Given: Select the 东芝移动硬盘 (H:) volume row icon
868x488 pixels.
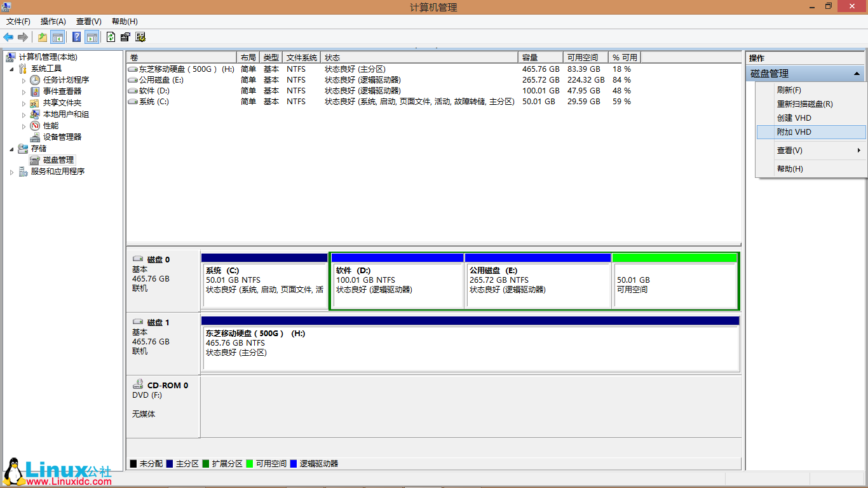Looking at the screenshot, I should coord(133,69).
